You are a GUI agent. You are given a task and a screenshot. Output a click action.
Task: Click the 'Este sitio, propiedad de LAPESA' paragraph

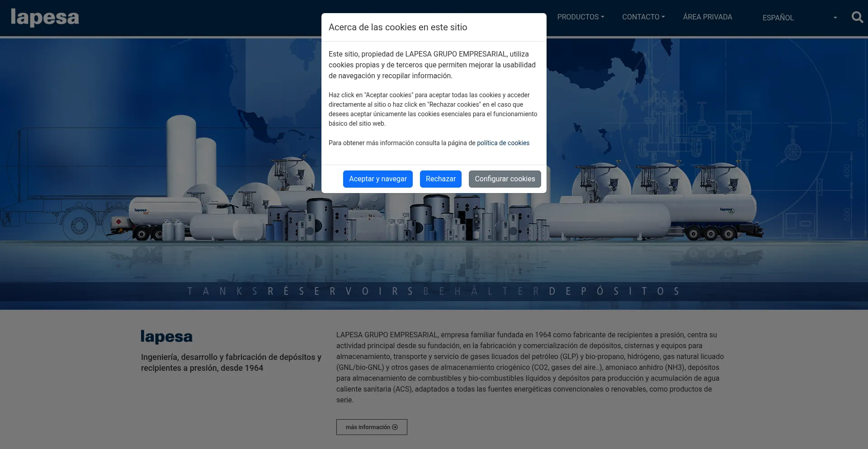point(432,65)
